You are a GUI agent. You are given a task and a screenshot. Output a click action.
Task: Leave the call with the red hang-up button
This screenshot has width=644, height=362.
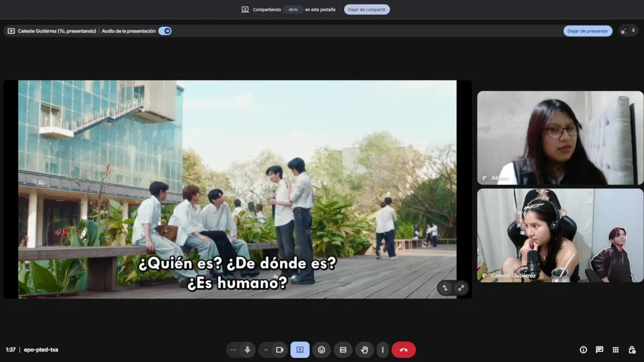tap(404, 350)
